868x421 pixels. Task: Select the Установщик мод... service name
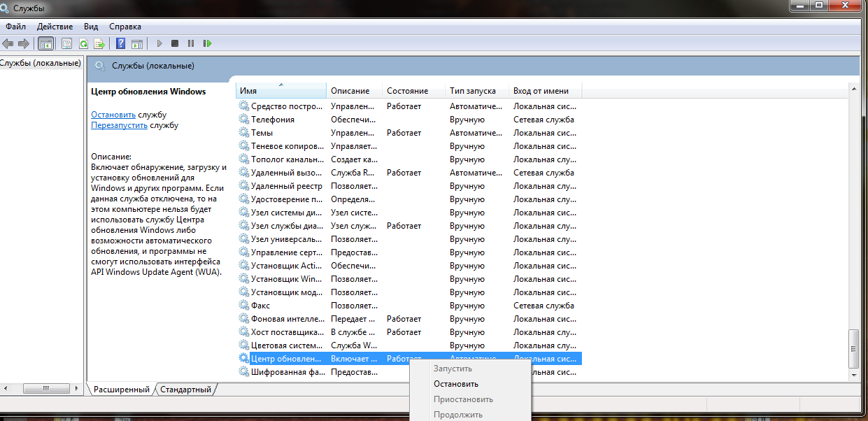[287, 292]
